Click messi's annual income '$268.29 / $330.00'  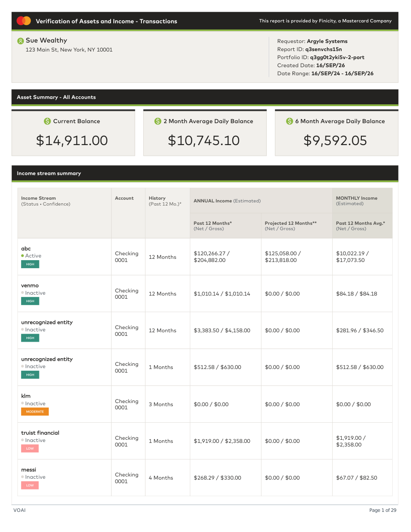(x=218, y=478)
